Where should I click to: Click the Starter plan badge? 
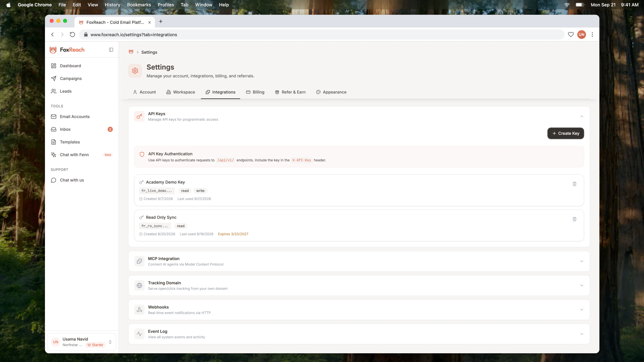pyautogui.click(x=95, y=345)
